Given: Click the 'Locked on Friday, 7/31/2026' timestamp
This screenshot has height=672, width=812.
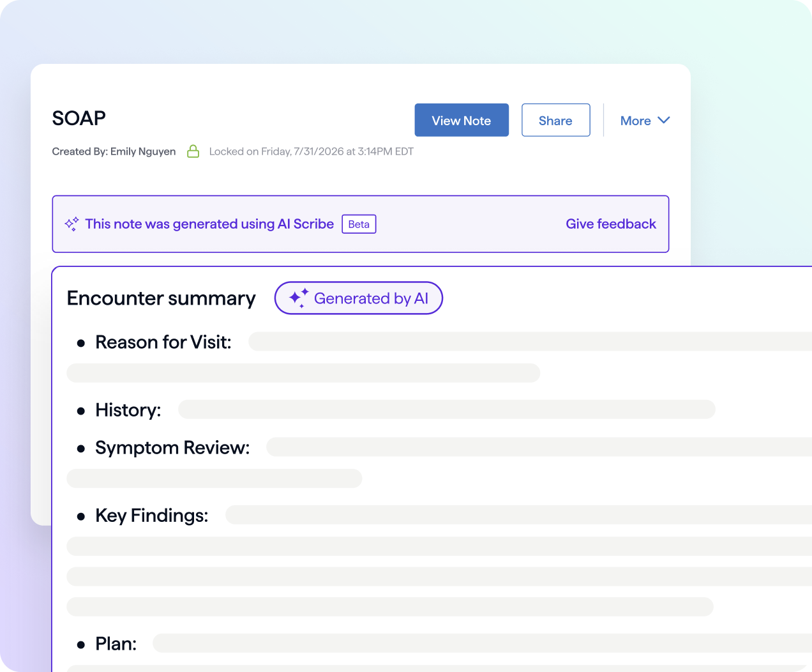Looking at the screenshot, I should click(312, 151).
